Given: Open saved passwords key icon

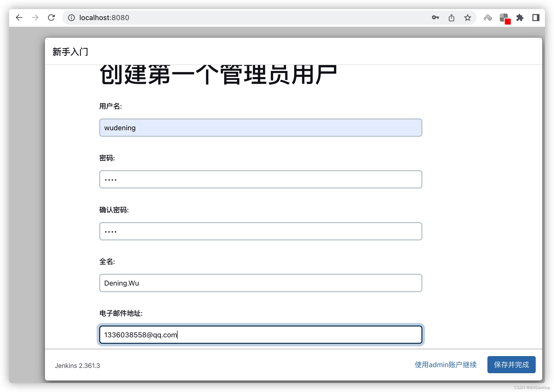Looking at the screenshot, I should coord(435,18).
